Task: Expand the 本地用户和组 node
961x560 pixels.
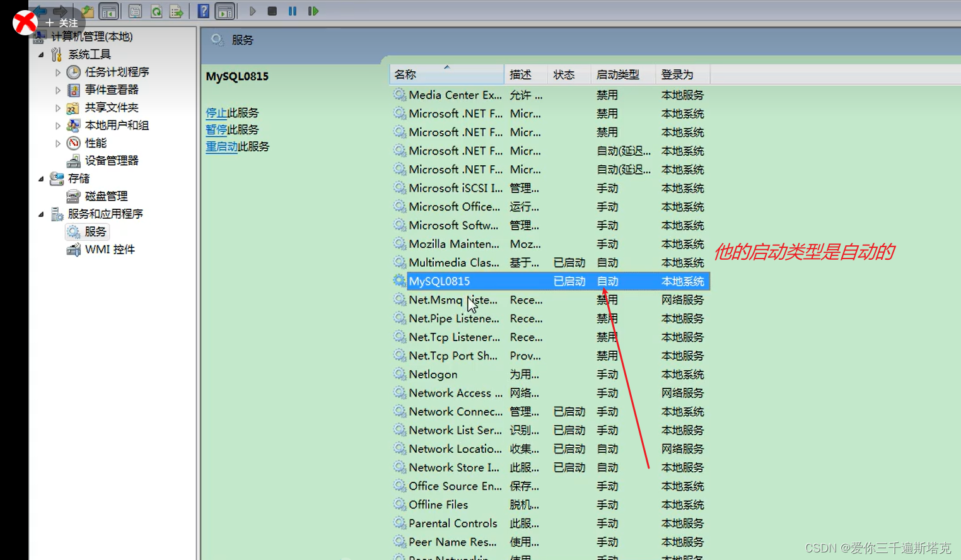Action: [x=57, y=125]
